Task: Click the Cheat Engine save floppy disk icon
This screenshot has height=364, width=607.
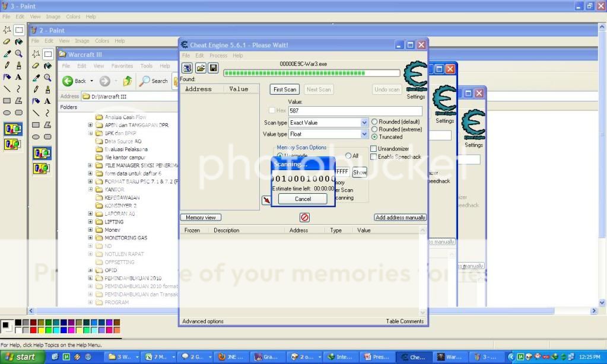Action: pos(213,68)
